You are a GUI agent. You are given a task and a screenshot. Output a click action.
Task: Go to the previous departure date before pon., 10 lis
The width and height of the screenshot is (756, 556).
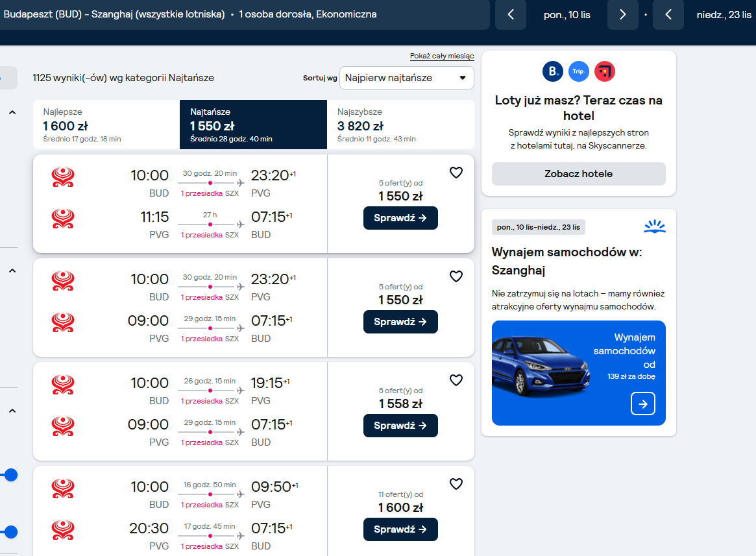point(511,14)
